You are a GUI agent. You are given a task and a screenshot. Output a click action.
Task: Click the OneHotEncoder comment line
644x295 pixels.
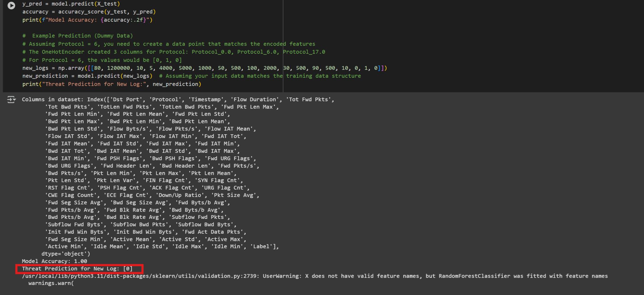point(174,52)
